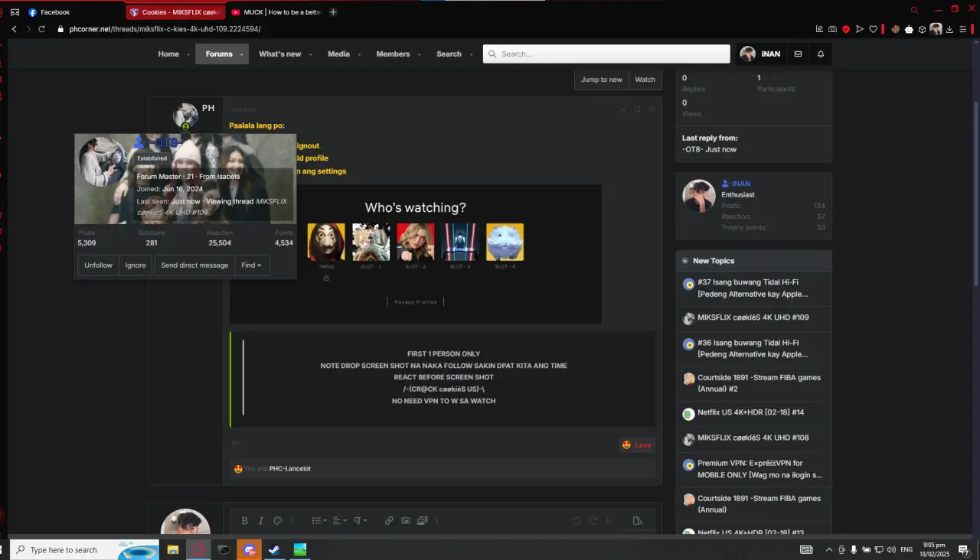Insert an image using the editor toolbar
The width and height of the screenshot is (980, 560).
(x=406, y=521)
